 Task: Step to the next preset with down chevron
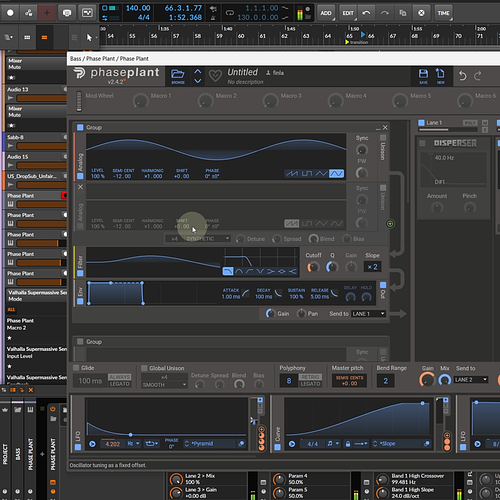click(x=198, y=81)
